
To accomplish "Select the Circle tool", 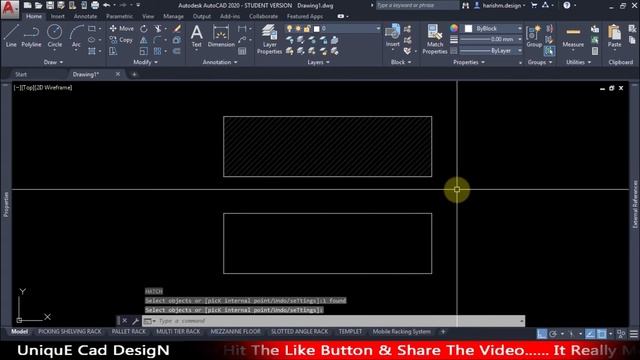I will [54, 36].
